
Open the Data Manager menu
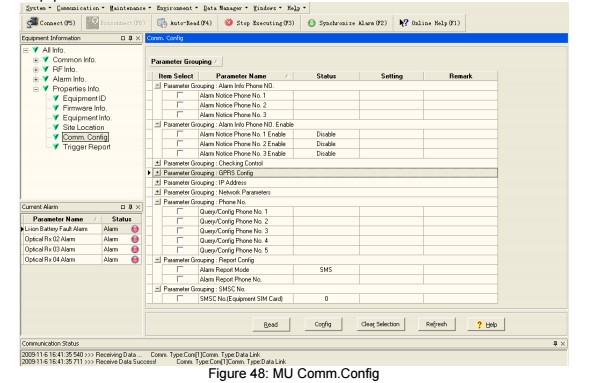click(x=225, y=8)
